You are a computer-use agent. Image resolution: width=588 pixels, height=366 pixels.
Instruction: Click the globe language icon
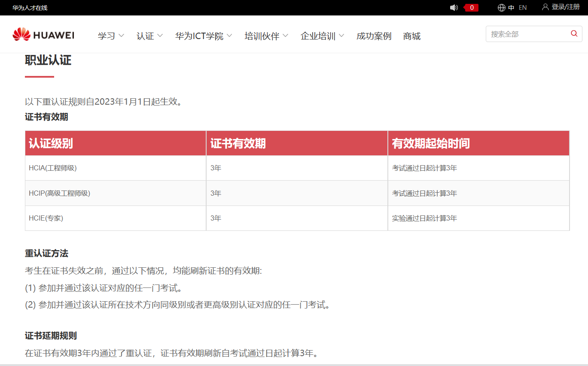[501, 7]
